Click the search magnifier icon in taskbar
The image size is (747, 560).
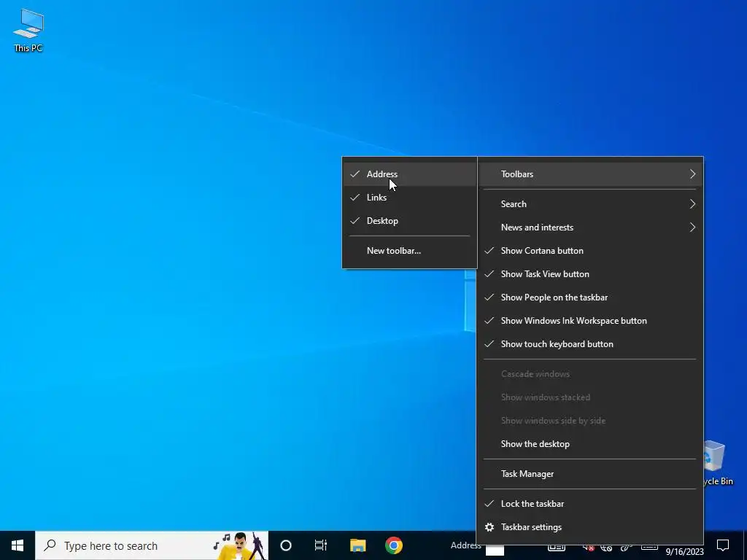point(50,545)
